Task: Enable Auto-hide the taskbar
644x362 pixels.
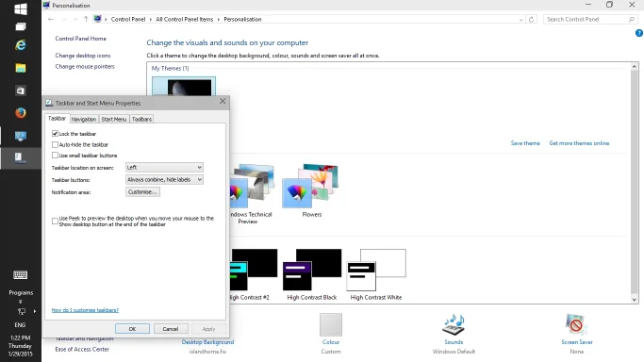Action: (55, 144)
